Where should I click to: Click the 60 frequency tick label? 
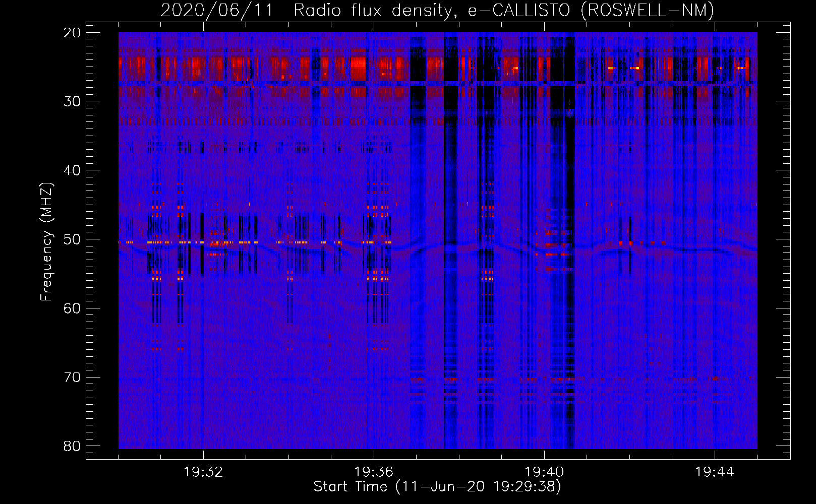point(73,308)
